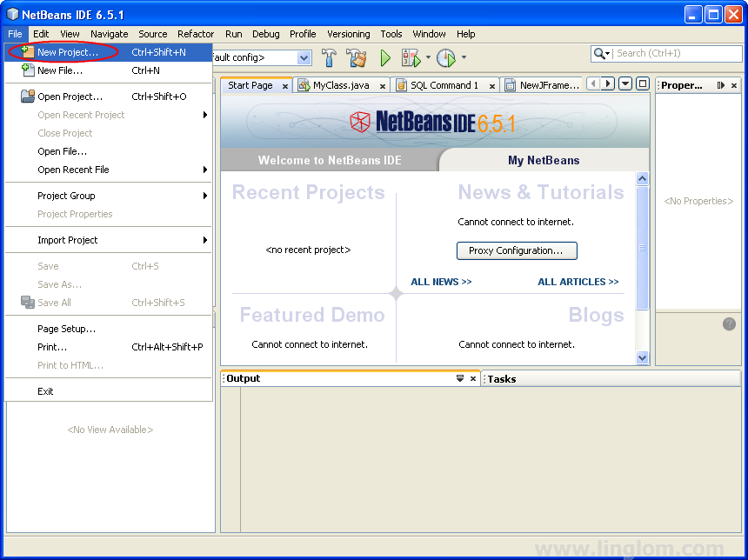748x560 pixels.
Task: Expand the Import Project submenu
Action: (205, 240)
